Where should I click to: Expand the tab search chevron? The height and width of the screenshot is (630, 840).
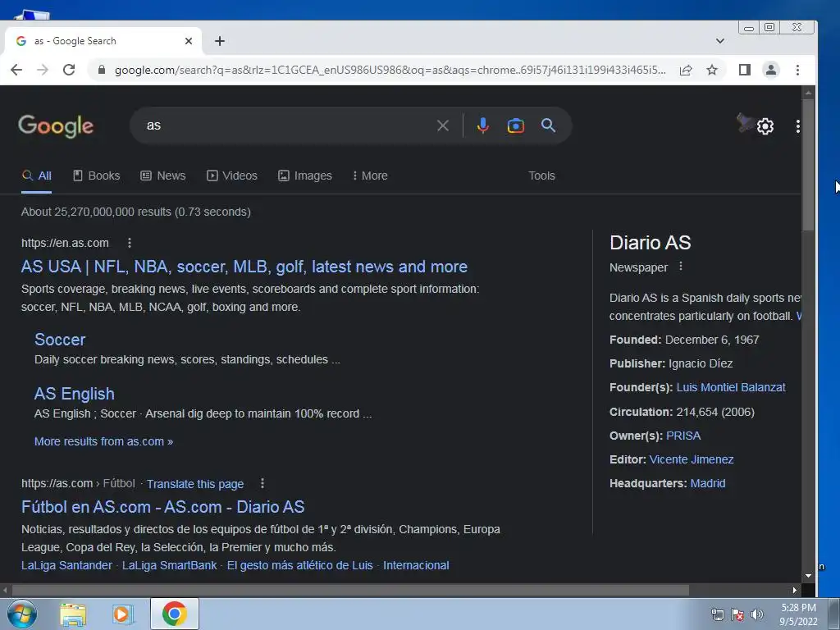[720, 41]
